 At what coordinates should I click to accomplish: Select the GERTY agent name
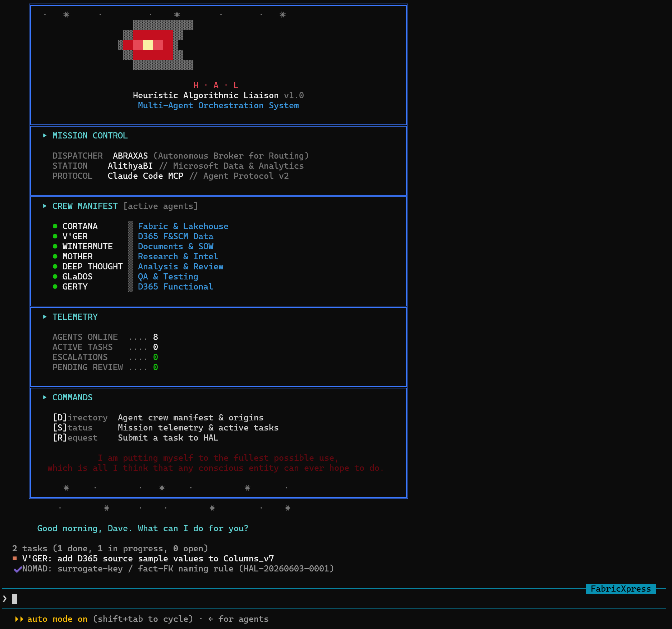tap(75, 287)
